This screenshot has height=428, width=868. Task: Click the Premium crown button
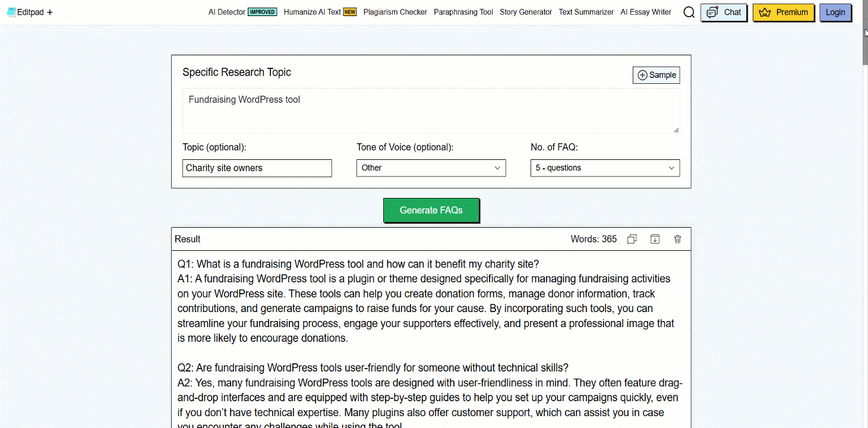coord(783,12)
